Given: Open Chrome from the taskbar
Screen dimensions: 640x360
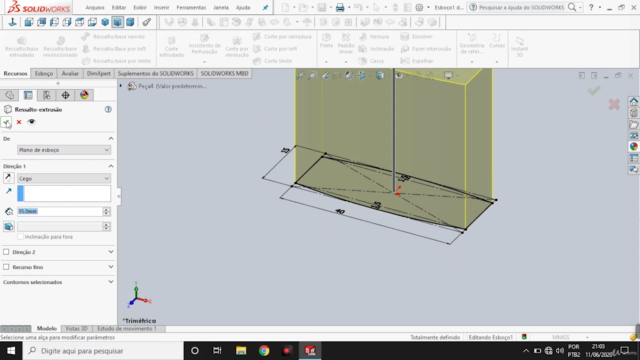Looking at the screenshot, I should 264,351.
